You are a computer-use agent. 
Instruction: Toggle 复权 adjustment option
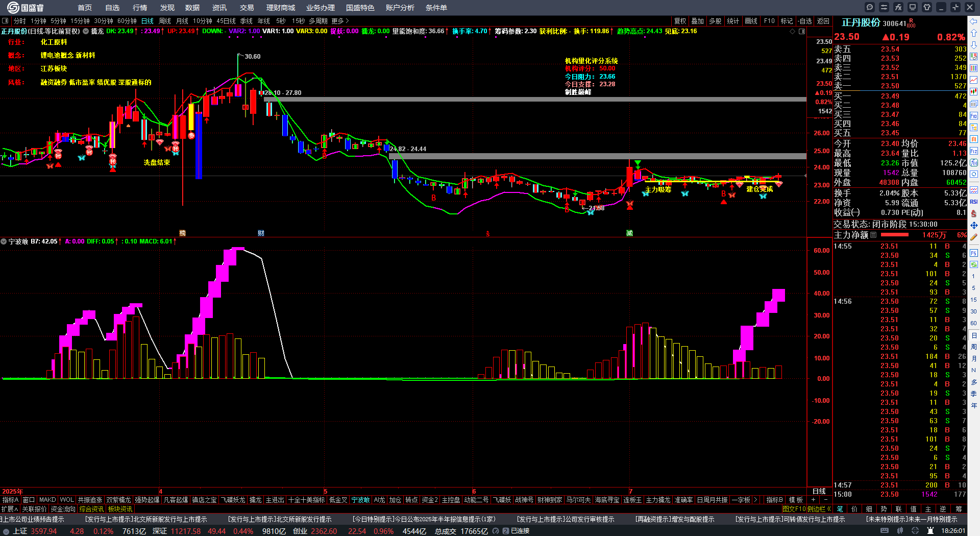(x=680, y=21)
